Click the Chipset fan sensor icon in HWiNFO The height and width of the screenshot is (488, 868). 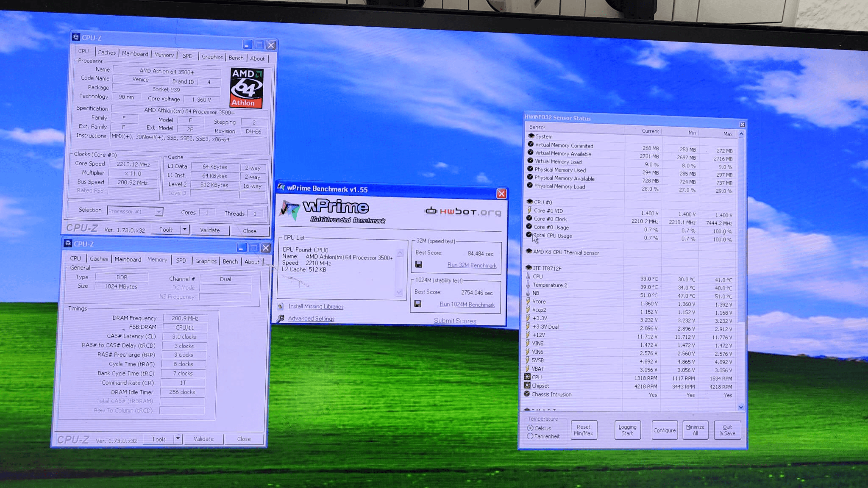[x=527, y=385]
